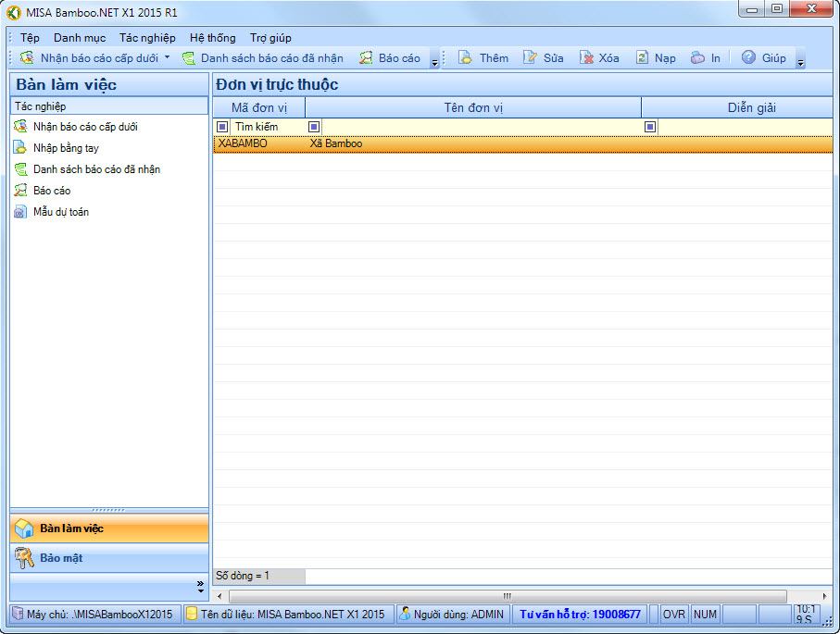The image size is (840, 634).
Task: Click the Nạp (reload) toolbar icon
Action: 642,57
